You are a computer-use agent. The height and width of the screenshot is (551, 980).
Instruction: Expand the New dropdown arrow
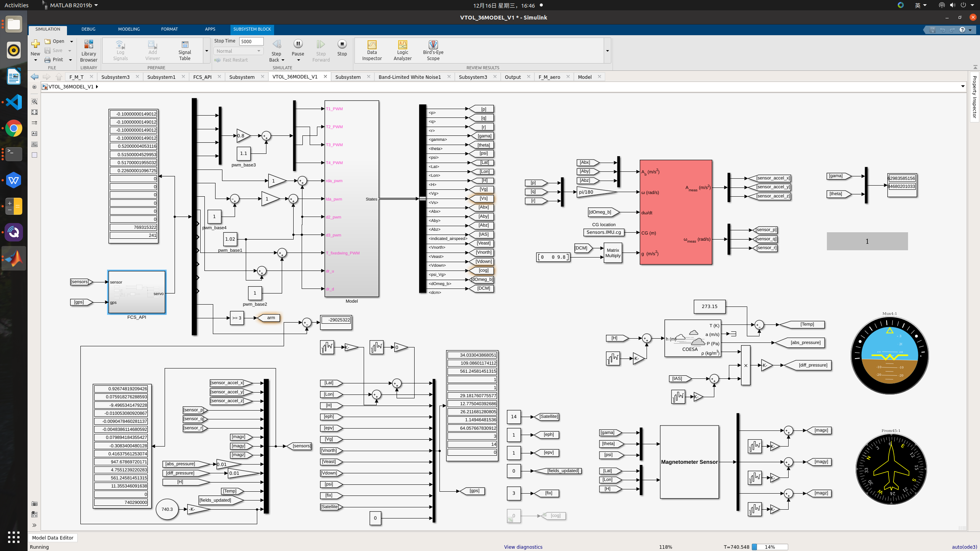[35, 60]
